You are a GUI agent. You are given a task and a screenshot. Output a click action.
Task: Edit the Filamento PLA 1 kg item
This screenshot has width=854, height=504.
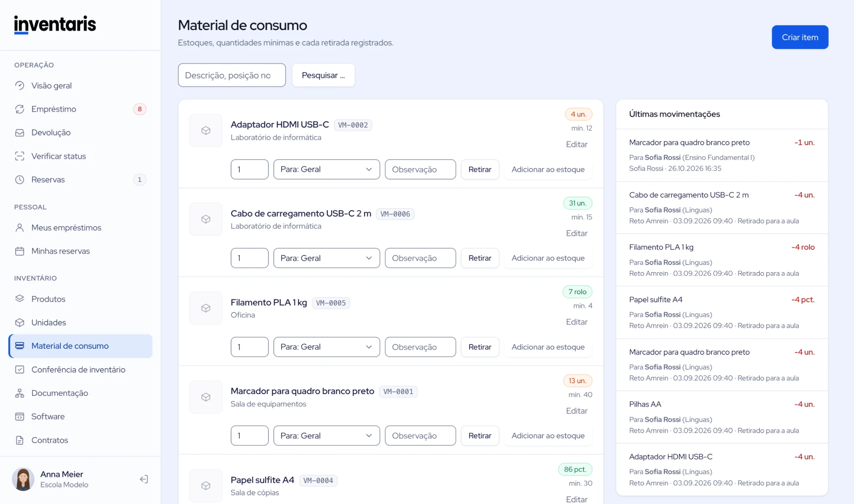tap(576, 322)
